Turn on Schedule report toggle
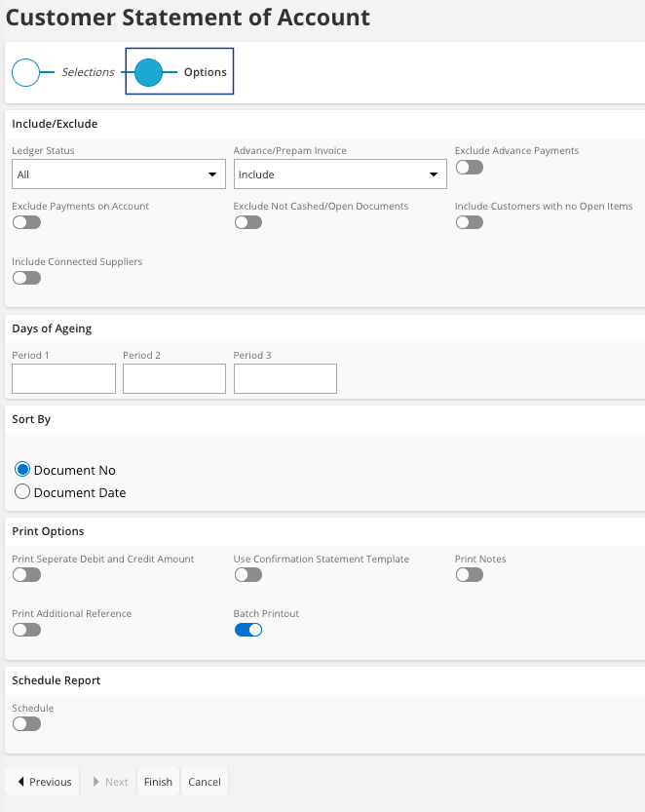Viewport: 645px width, 812px height. [26, 723]
